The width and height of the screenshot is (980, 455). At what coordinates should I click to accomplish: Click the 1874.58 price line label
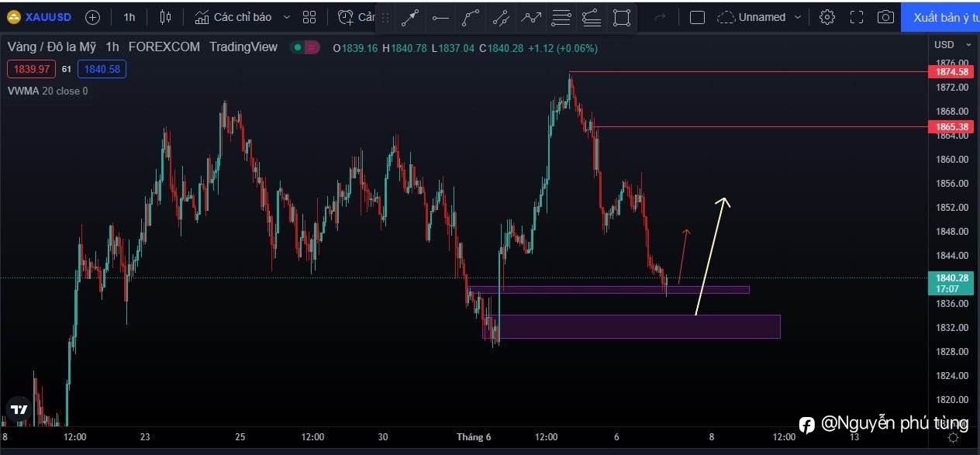(951, 72)
